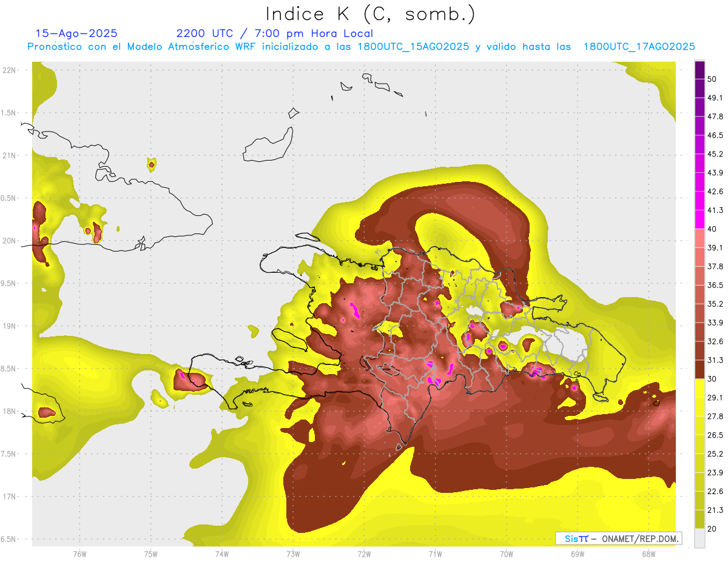
Task: Click the '70W' longitude label
Action: (507, 554)
